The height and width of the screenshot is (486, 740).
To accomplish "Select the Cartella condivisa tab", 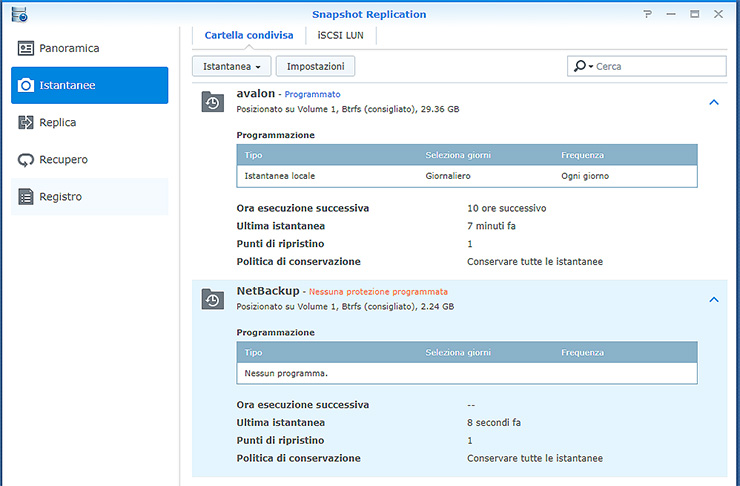I will [249, 35].
